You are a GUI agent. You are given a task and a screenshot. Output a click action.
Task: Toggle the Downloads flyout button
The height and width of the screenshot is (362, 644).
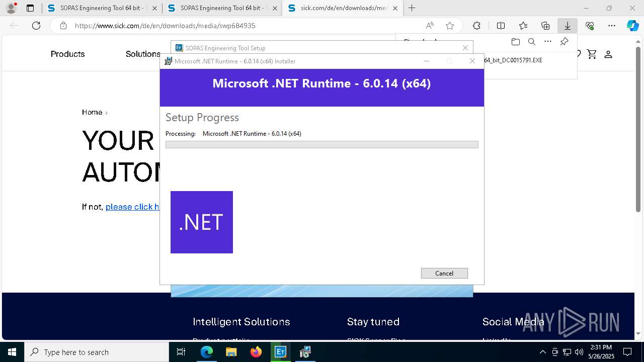pyautogui.click(x=567, y=26)
